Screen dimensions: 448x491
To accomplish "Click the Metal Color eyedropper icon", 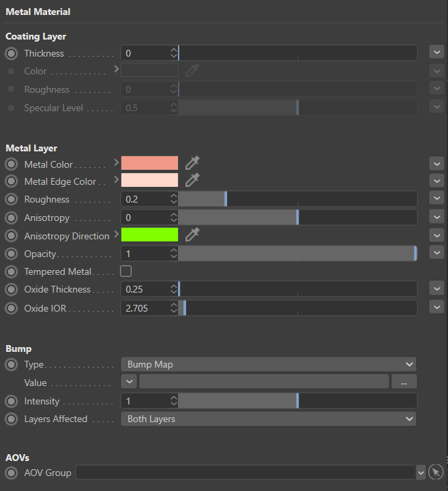I will [192, 163].
